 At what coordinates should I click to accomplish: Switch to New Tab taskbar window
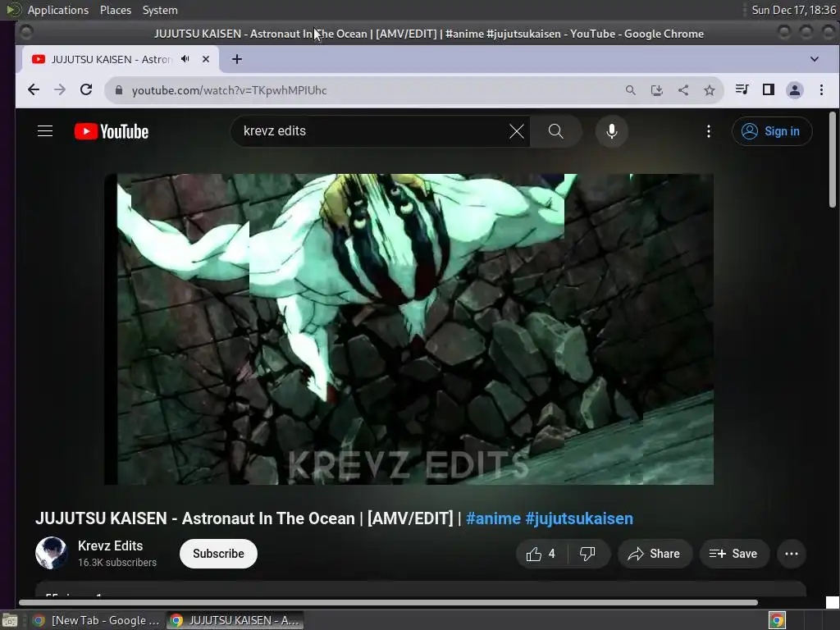point(97,620)
